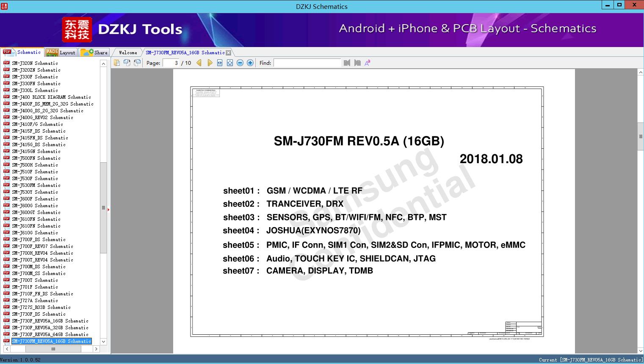Close the SM-J730FM_REV05A_16GB Schematic tab

click(229, 53)
